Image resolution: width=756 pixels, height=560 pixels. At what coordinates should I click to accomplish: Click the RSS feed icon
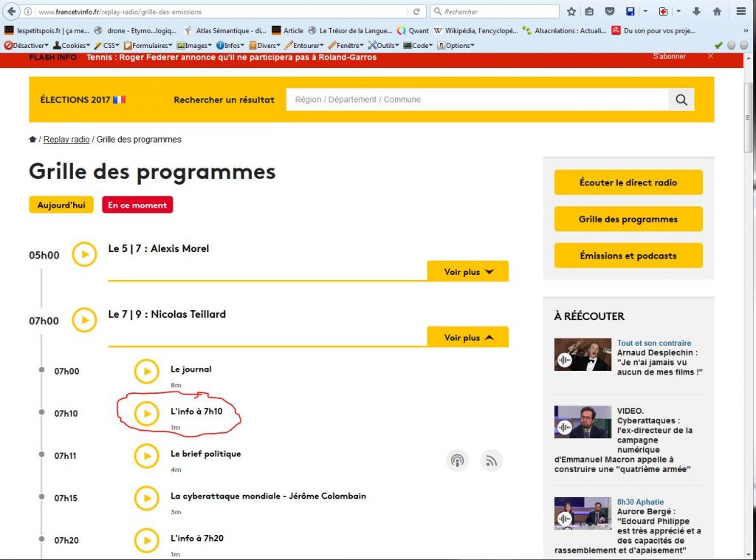[491, 461]
